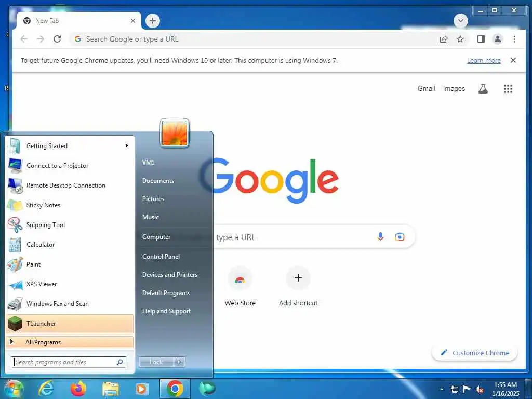Expand shutdown options arrow next to Lock
Screen dimensions: 532x399
(x=179, y=362)
